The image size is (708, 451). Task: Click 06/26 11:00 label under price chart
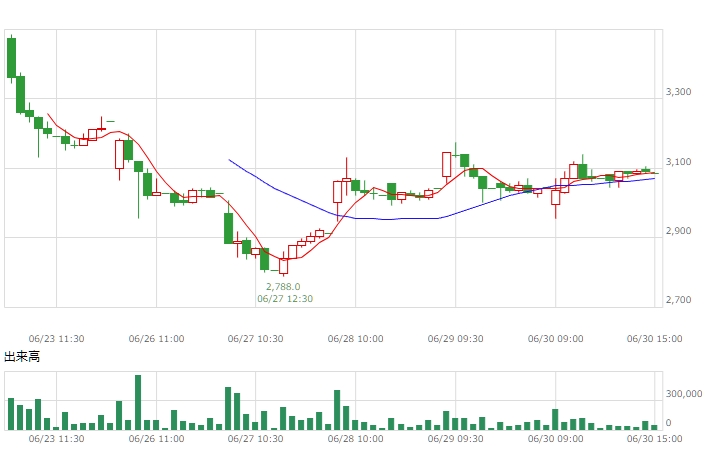point(157,339)
